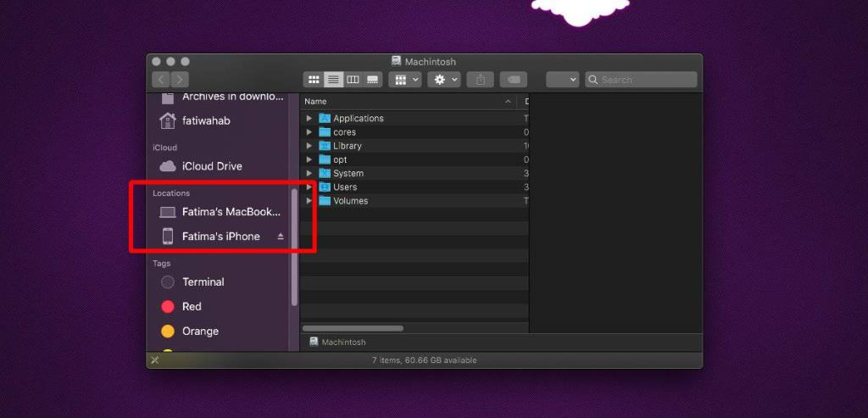Go back with the left arrow button
The image size is (868, 418).
(x=161, y=80)
